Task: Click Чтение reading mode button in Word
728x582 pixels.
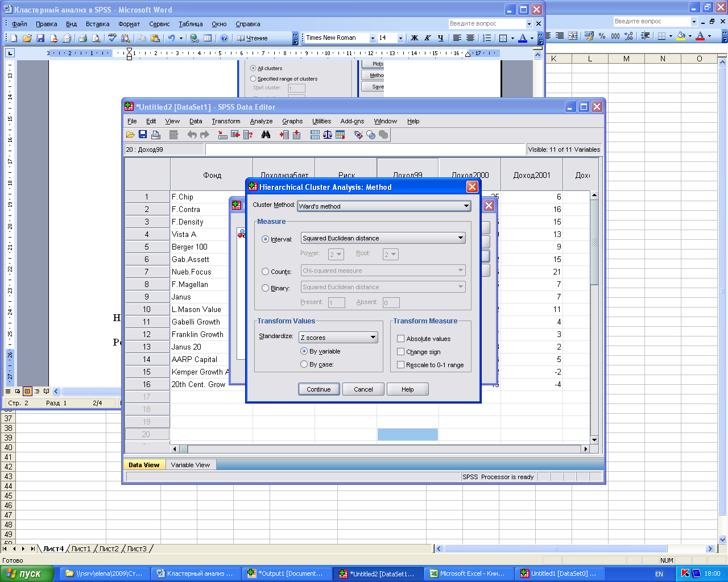Action: point(253,38)
